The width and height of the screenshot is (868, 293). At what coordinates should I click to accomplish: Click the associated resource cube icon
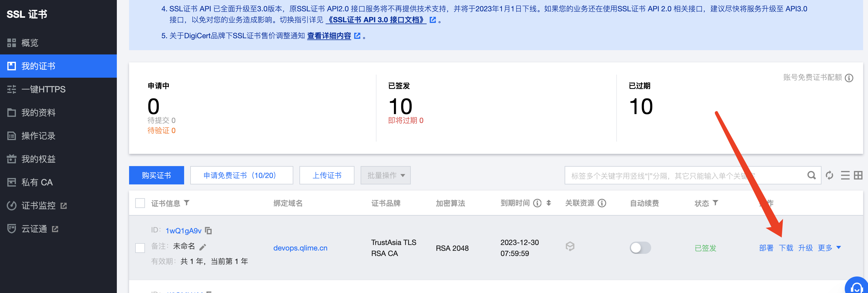click(570, 247)
